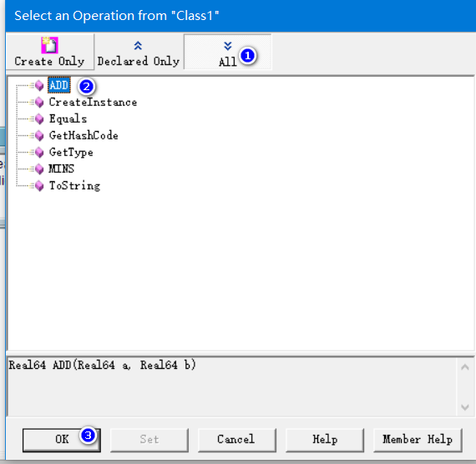Click the All down-chevrons icon
Viewport: 476px width, 464px height.
pos(228,46)
